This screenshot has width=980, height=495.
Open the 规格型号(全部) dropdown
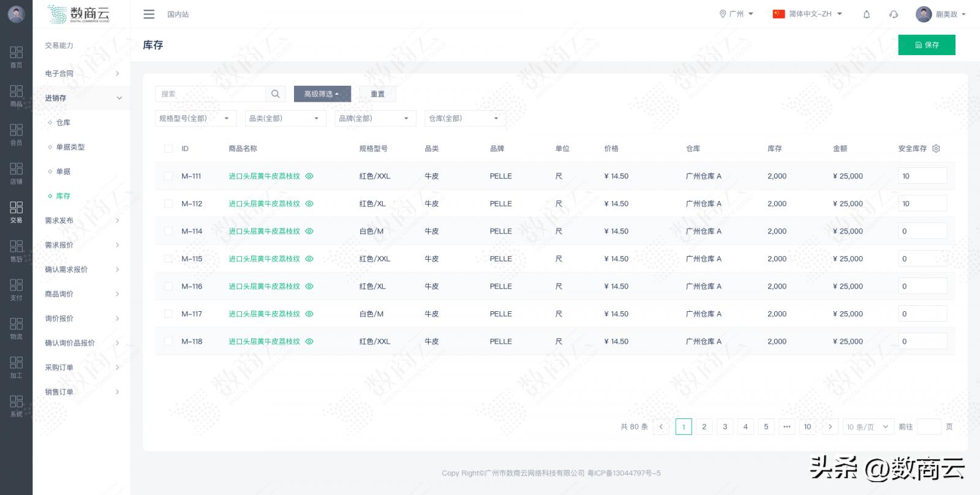(x=195, y=118)
